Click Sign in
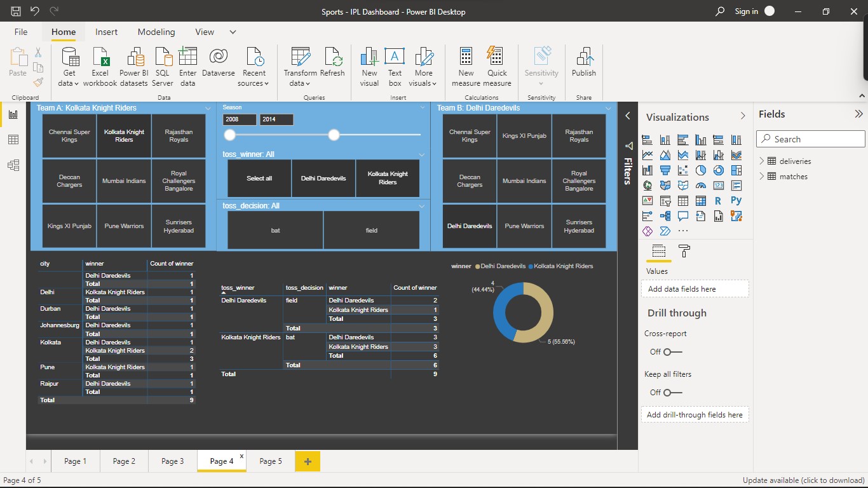The height and width of the screenshot is (488, 868). click(x=747, y=11)
